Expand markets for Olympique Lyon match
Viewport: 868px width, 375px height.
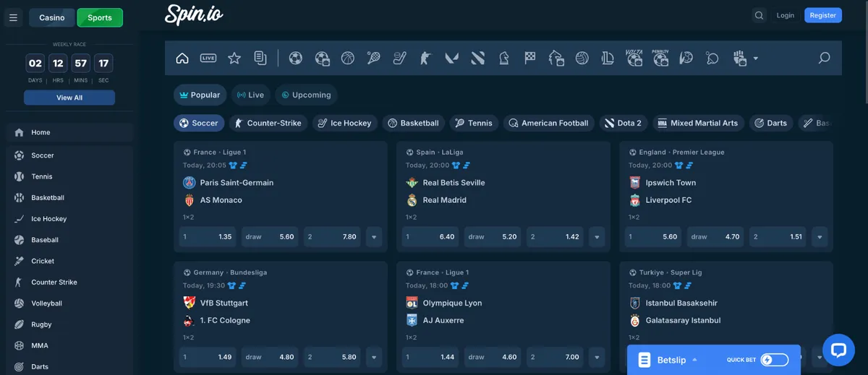(x=597, y=357)
